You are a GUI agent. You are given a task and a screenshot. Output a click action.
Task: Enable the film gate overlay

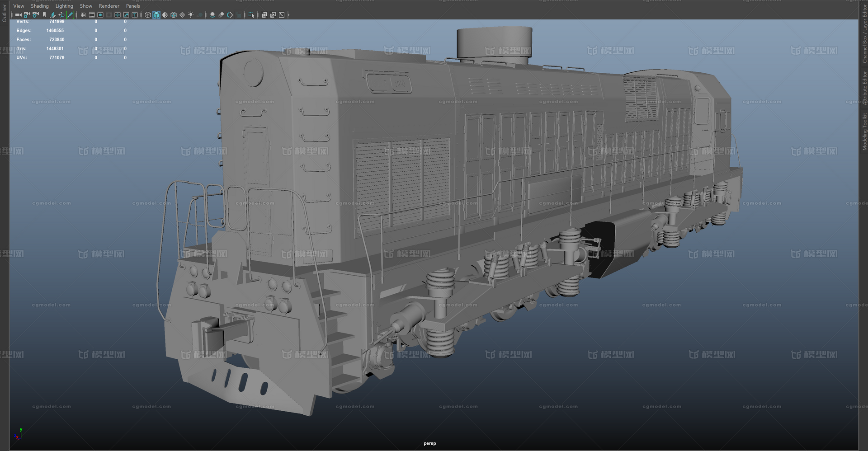pyautogui.click(x=92, y=15)
